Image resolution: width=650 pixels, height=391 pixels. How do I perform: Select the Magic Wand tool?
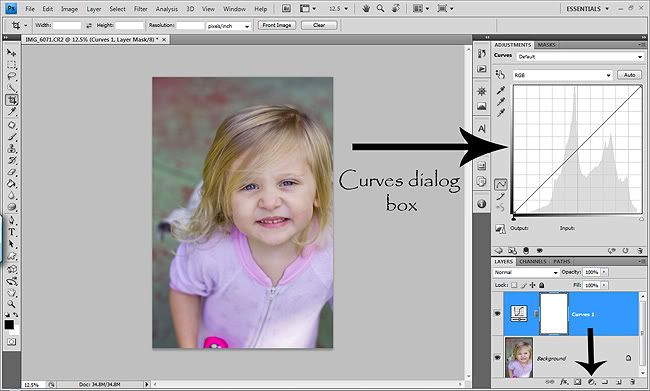11,88
